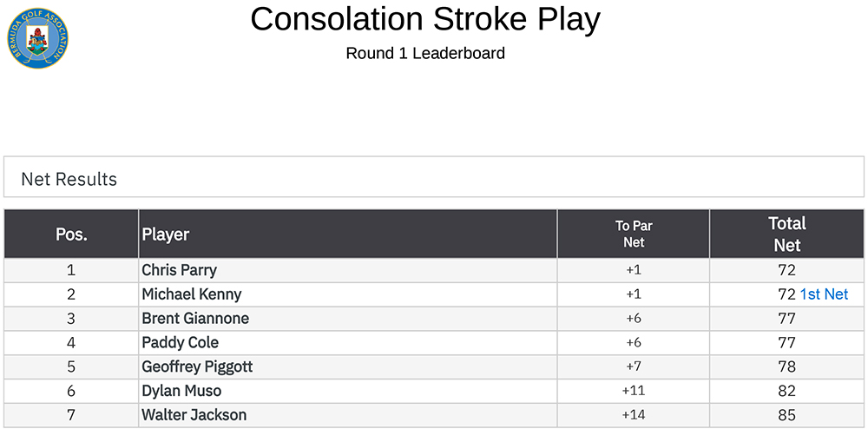Click on Dylan Muso's name
The height and width of the screenshot is (429, 868).
point(181,391)
